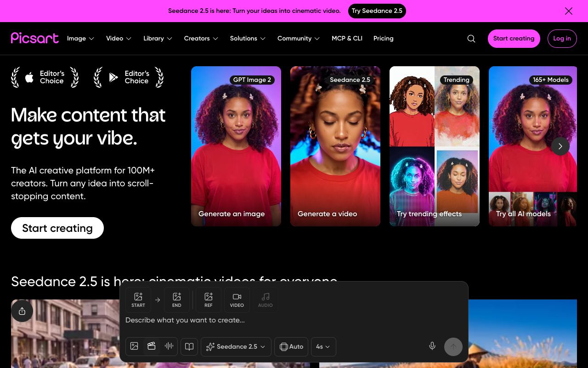
Task: Expand the Video menu
Action: click(x=119, y=39)
